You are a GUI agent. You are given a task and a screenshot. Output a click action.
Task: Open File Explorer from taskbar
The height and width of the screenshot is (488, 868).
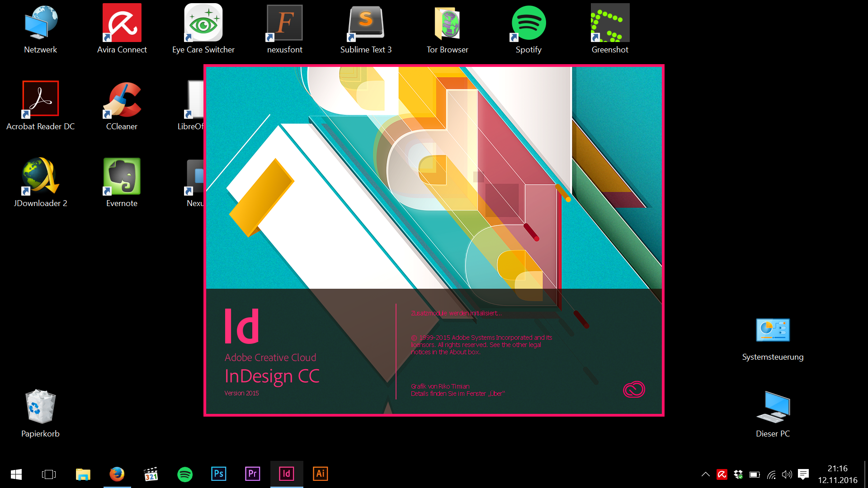pyautogui.click(x=83, y=474)
